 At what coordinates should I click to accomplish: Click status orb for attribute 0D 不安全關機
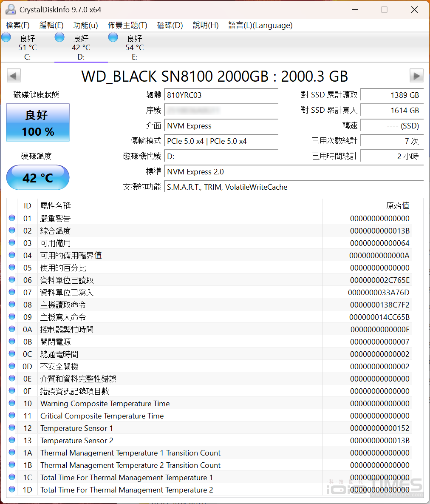(x=12, y=366)
